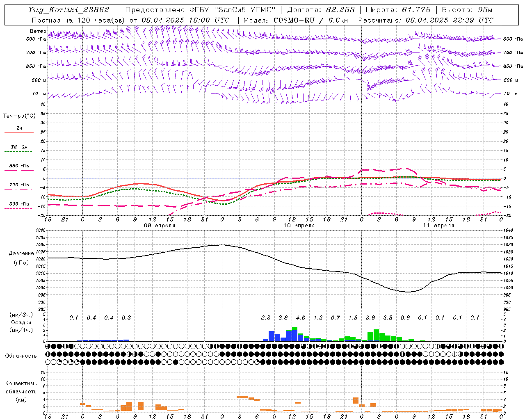525x420 pixels.
Task: Click the pink line sample under "700 гПа" legend
Action: pyautogui.click(x=18, y=190)
